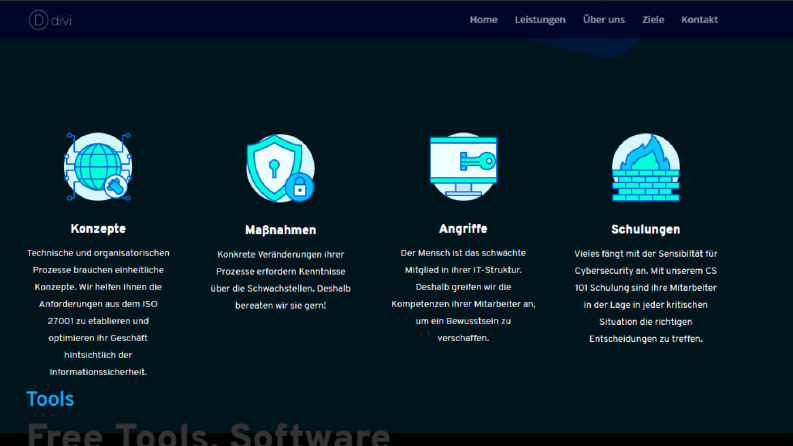Click the paragraph beginning 'Vieles fängt mit der Sensibiltät'
Viewport: 793px width, 446px height.
coord(646,296)
